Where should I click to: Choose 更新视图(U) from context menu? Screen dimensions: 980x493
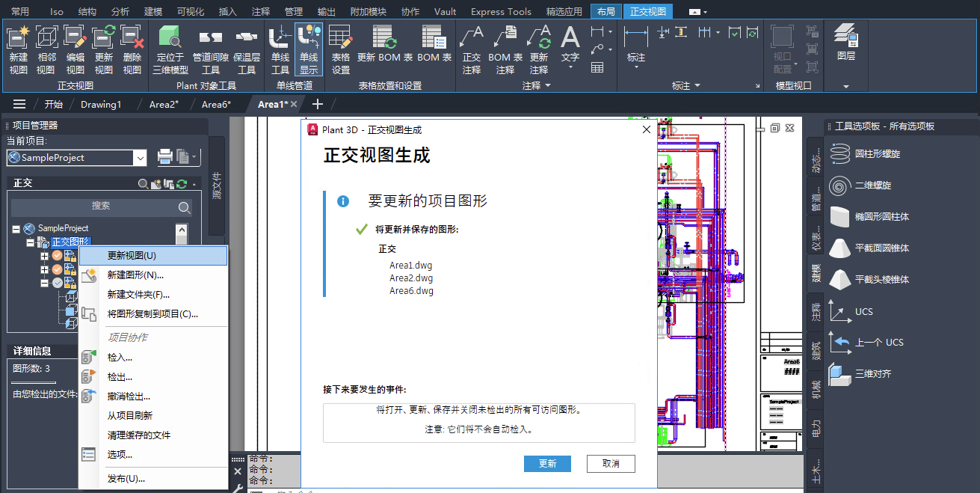tap(153, 255)
